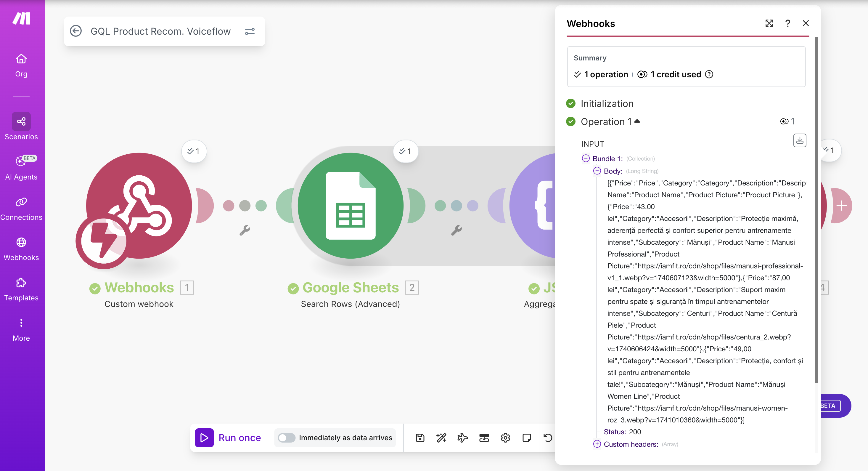This screenshot has width=868, height=471.
Task: Open explain flow airplane icon
Action: [x=463, y=438]
